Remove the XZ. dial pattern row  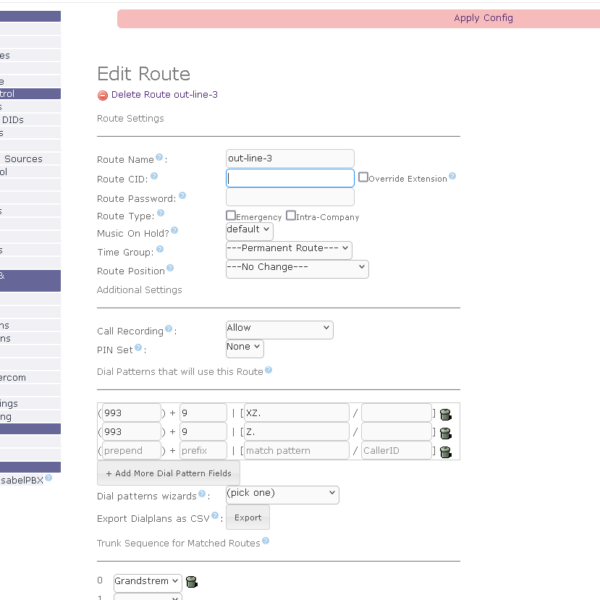coord(445,413)
